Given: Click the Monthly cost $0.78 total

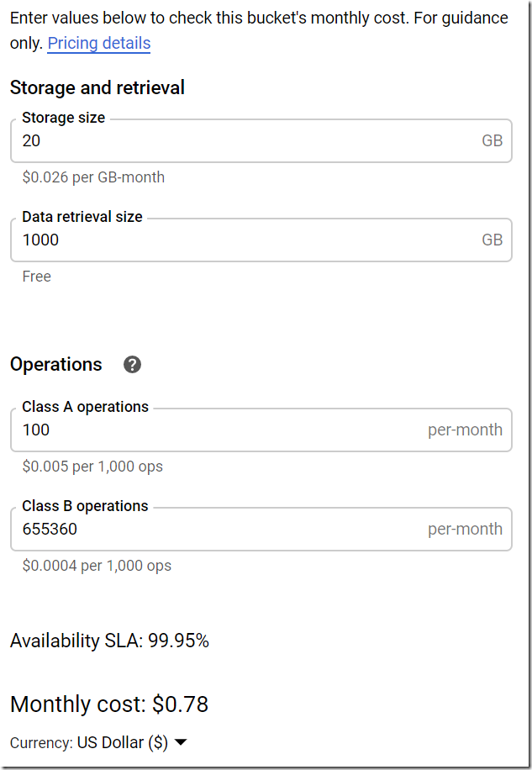Looking at the screenshot, I should [x=109, y=704].
